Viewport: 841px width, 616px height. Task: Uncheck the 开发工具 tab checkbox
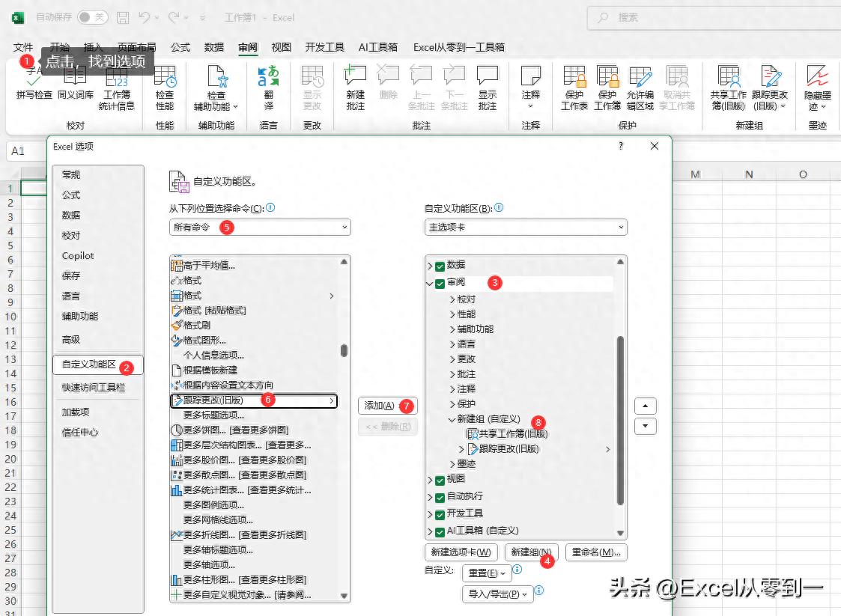click(x=440, y=515)
